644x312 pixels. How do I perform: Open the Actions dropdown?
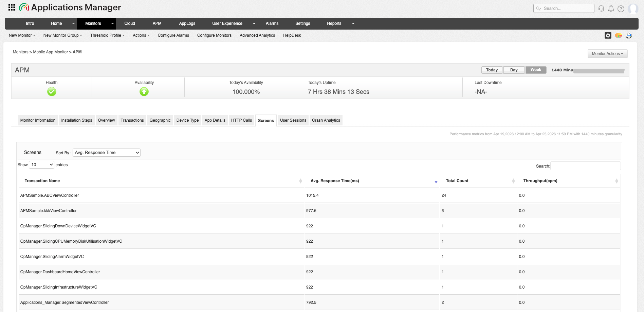pyautogui.click(x=141, y=35)
